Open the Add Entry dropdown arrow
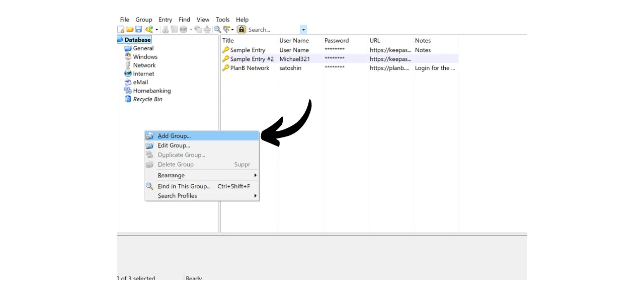 [x=157, y=29]
